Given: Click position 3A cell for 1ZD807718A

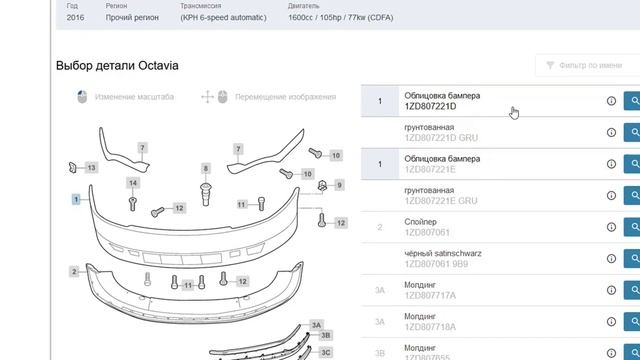Looking at the screenshot, I should point(380,322).
